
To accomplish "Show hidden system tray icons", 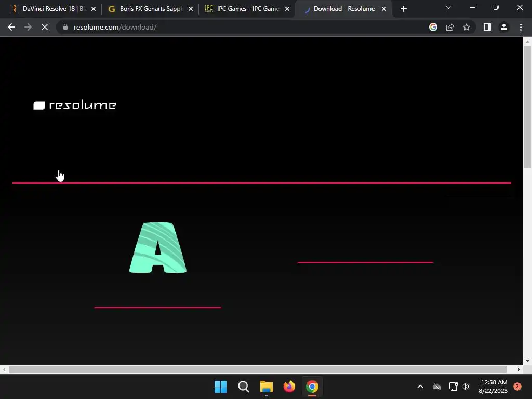I will [420, 387].
